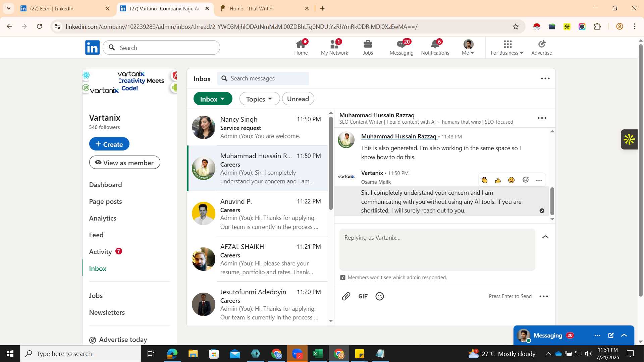Open LinkedIn Home from top nav
This screenshot has width=644, height=362.
coord(301,47)
